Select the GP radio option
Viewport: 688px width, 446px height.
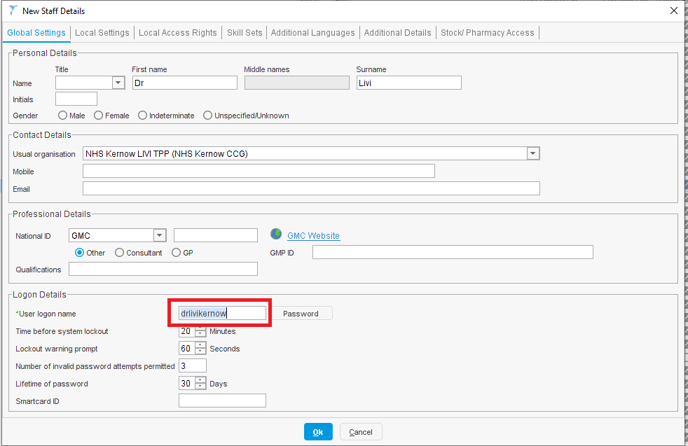pyautogui.click(x=177, y=253)
